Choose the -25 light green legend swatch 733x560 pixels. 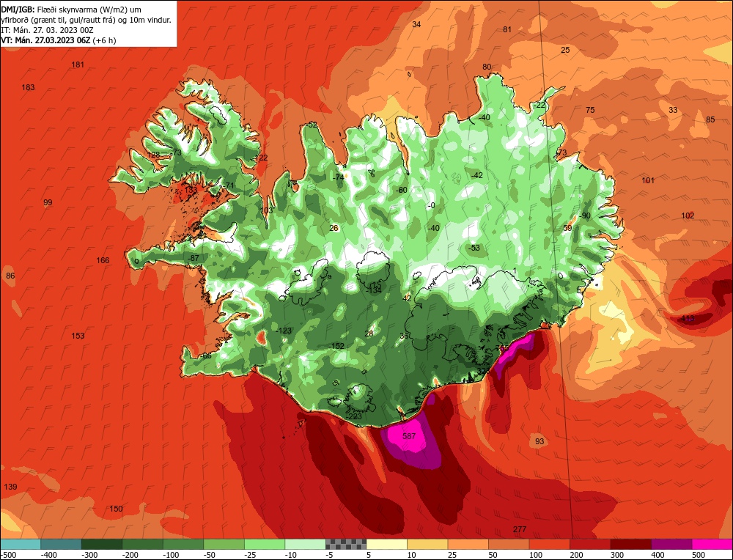point(265,544)
